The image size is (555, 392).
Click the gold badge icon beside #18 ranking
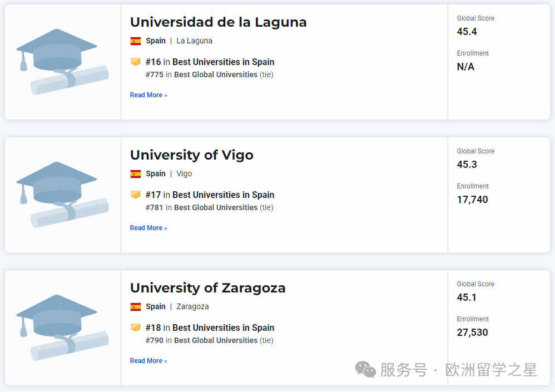136,328
